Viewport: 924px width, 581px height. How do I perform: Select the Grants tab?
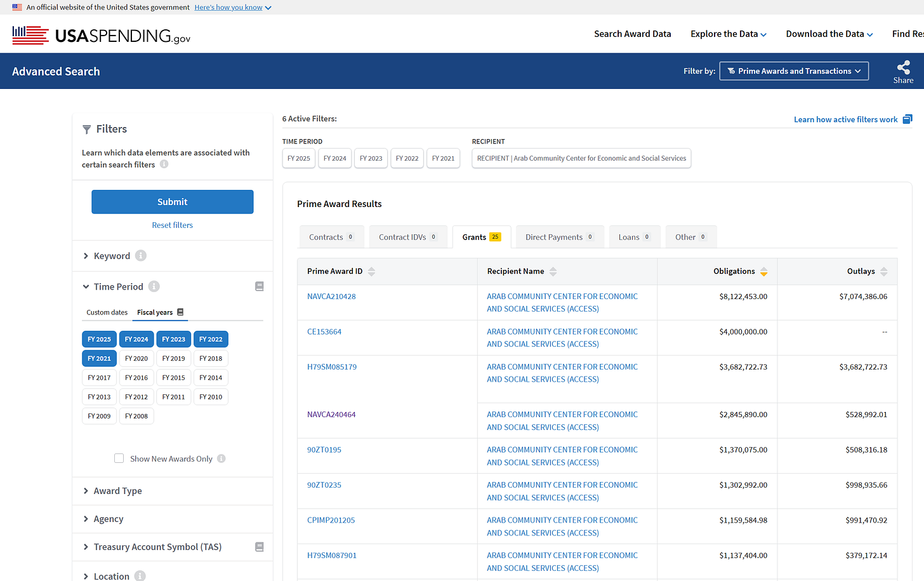481,237
